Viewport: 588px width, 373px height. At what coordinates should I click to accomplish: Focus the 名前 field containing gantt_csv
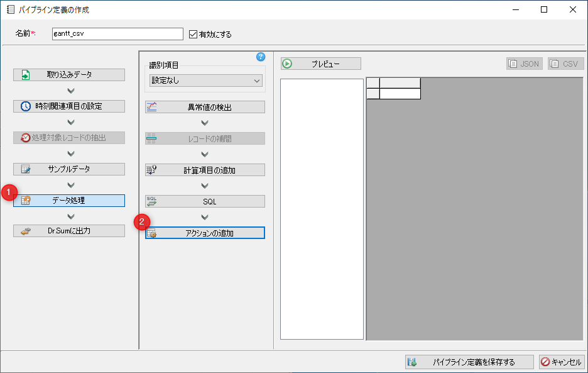[x=117, y=34]
